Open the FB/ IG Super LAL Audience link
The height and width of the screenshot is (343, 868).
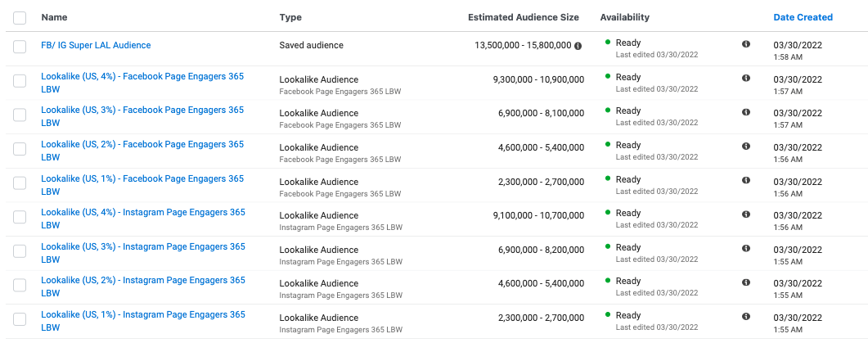pos(96,46)
